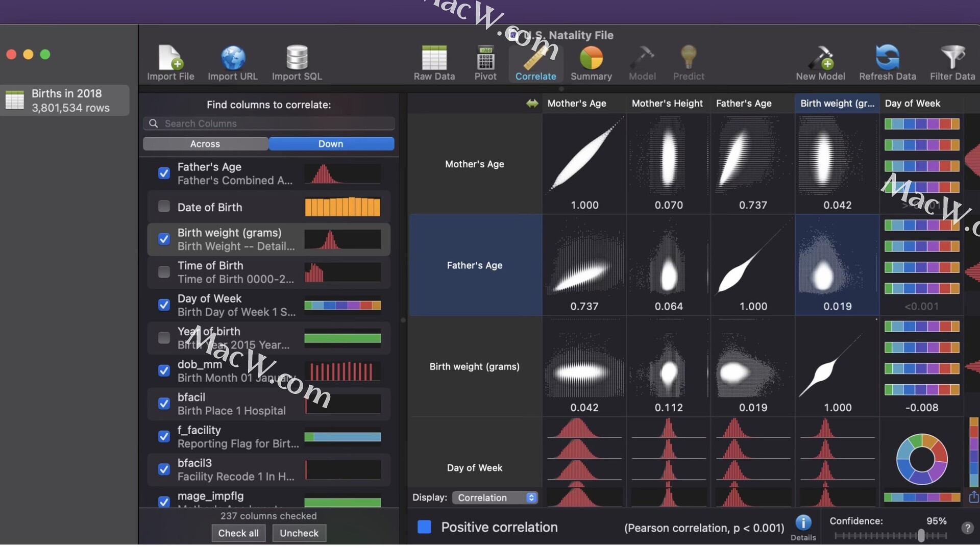Open the Summary pie chart view
This screenshot has width=980, height=548.
pyautogui.click(x=591, y=63)
